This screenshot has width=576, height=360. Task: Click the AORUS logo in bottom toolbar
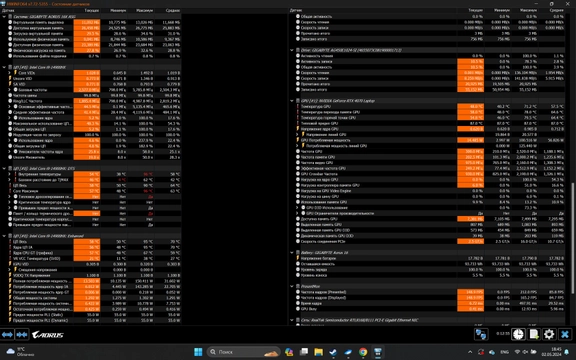click(48, 335)
